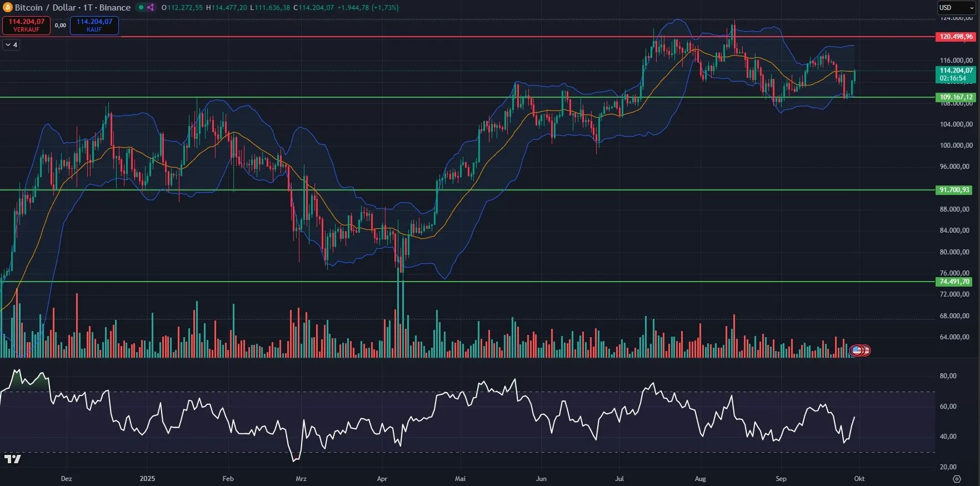
Task: Open the USD currency dropdown
Action: coord(956,8)
